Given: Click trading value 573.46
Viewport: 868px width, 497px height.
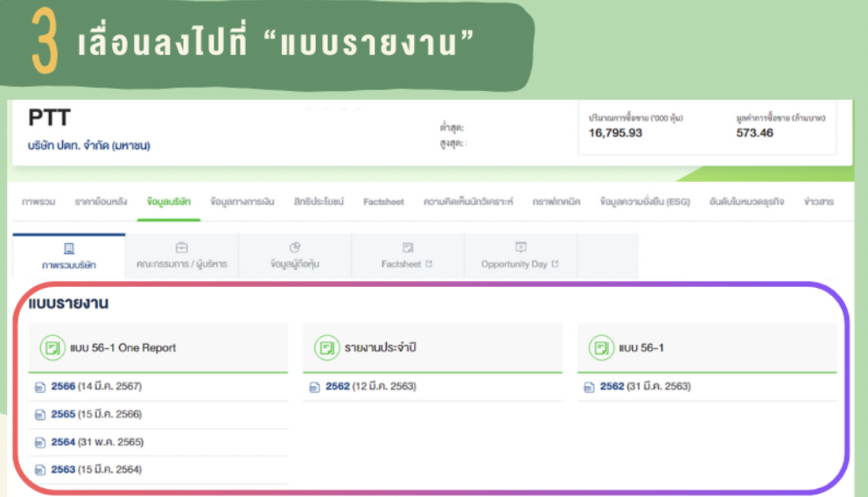Looking at the screenshot, I should [x=754, y=133].
